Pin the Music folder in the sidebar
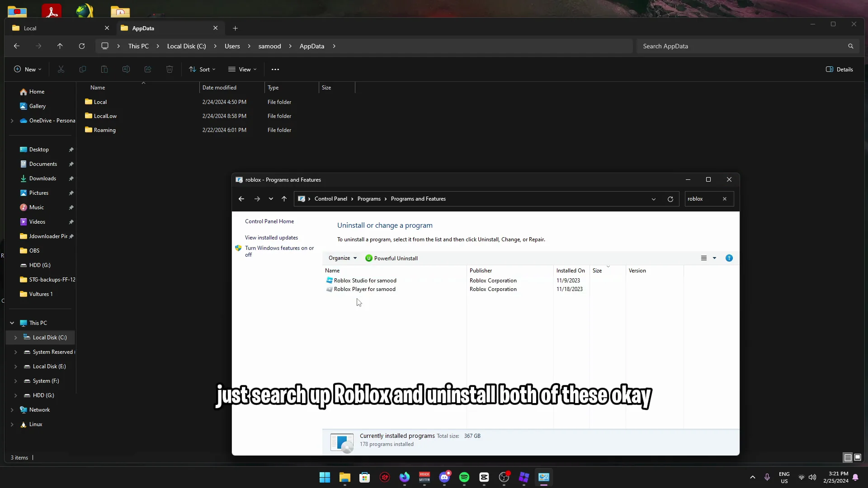868x488 pixels. 71,207
